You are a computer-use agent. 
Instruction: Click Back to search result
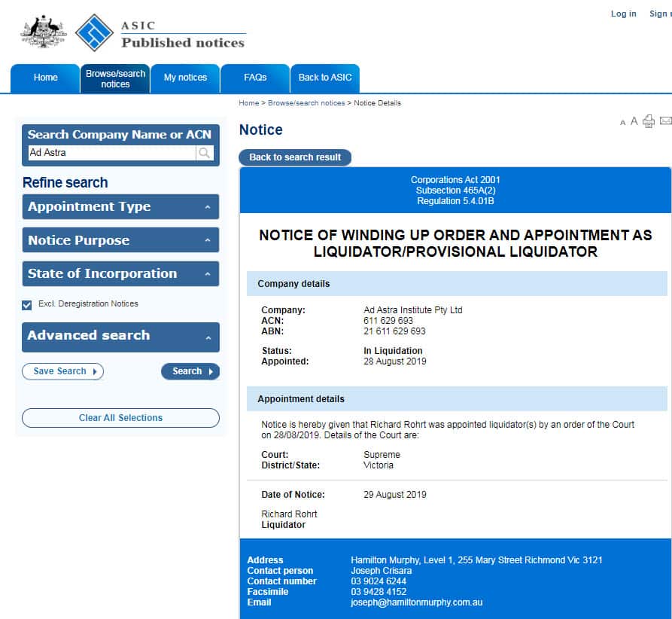click(x=295, y=157)
